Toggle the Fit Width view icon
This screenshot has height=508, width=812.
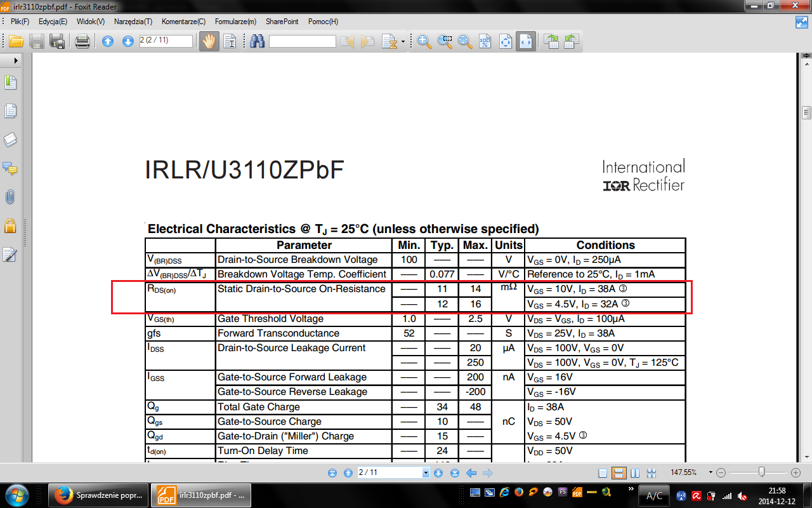526,42
